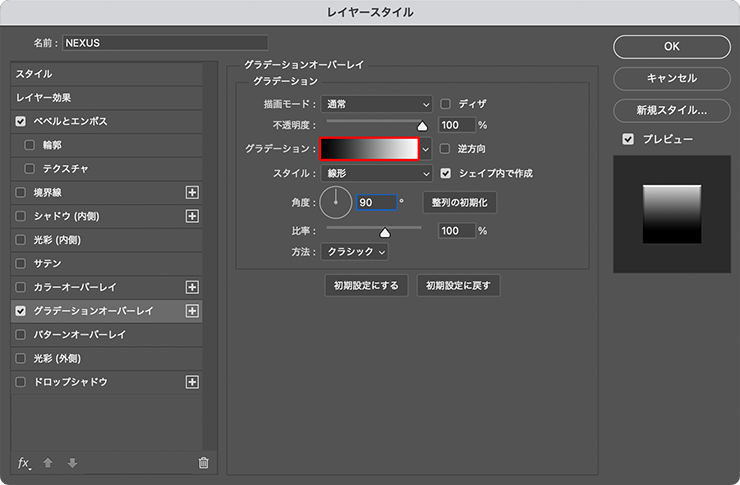Click the trash delete effect icon
This screenshot has height=485, width=740.
click(203, 462)
